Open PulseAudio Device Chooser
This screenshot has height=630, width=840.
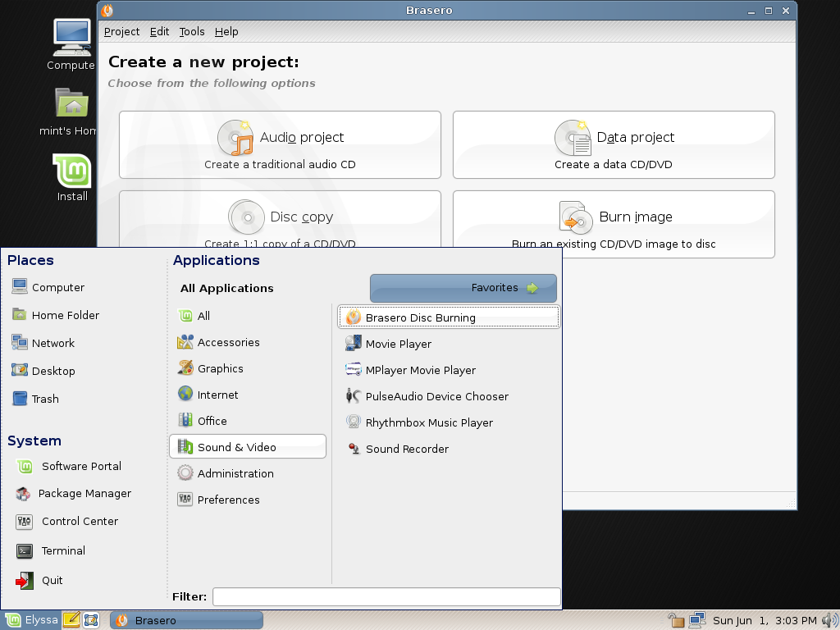point(449,396)
